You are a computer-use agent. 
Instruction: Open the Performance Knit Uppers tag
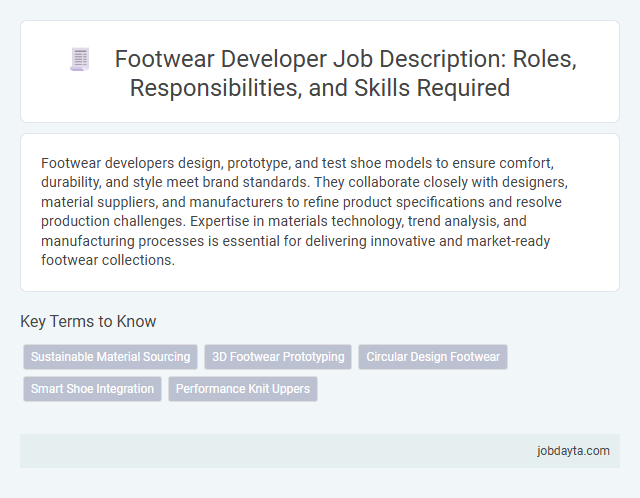coord(243,389)
